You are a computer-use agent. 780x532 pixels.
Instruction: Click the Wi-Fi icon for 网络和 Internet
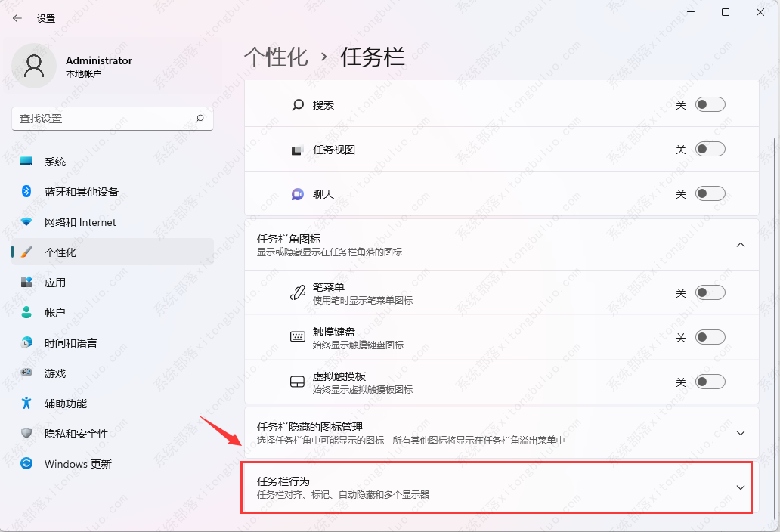coord(27,222)
